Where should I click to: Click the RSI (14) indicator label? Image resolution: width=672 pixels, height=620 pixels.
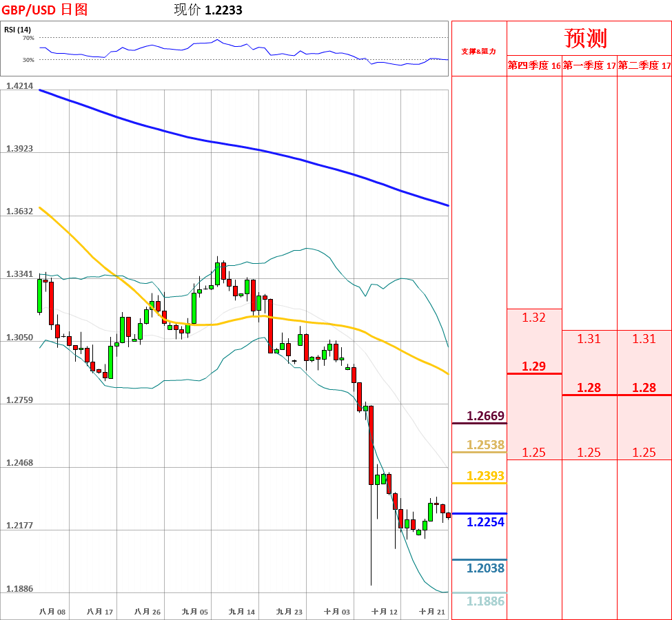[17, 30]
